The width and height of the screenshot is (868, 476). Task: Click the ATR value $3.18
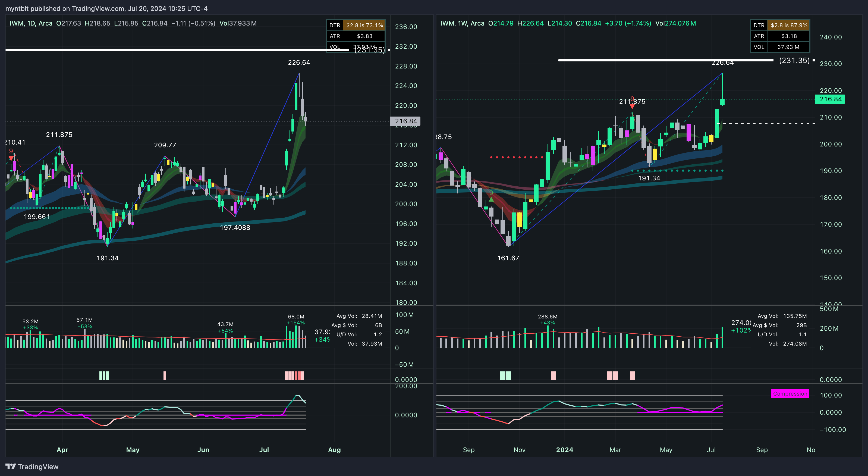789,36
